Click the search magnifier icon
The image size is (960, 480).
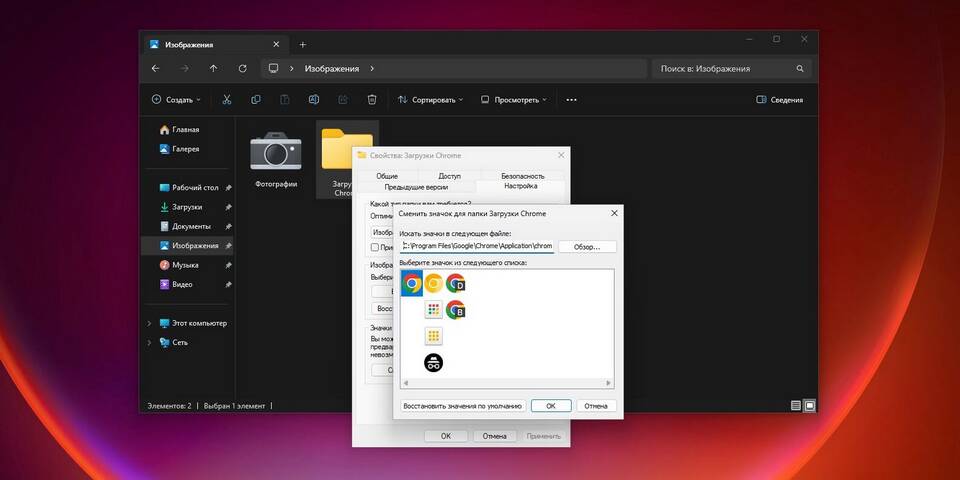coord(800,69)
